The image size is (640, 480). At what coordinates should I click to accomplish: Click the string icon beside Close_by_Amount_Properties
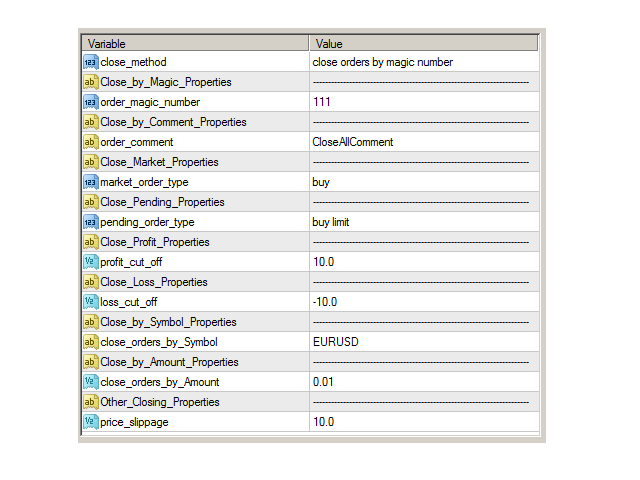(91, 362)
